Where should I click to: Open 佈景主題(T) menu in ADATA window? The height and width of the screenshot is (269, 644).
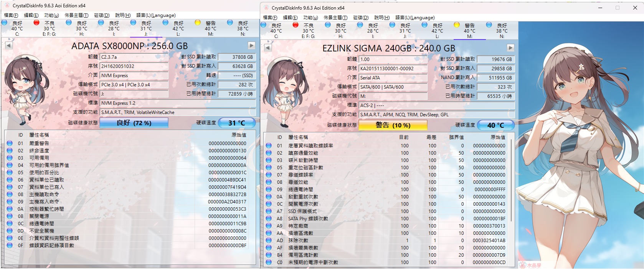76,15
